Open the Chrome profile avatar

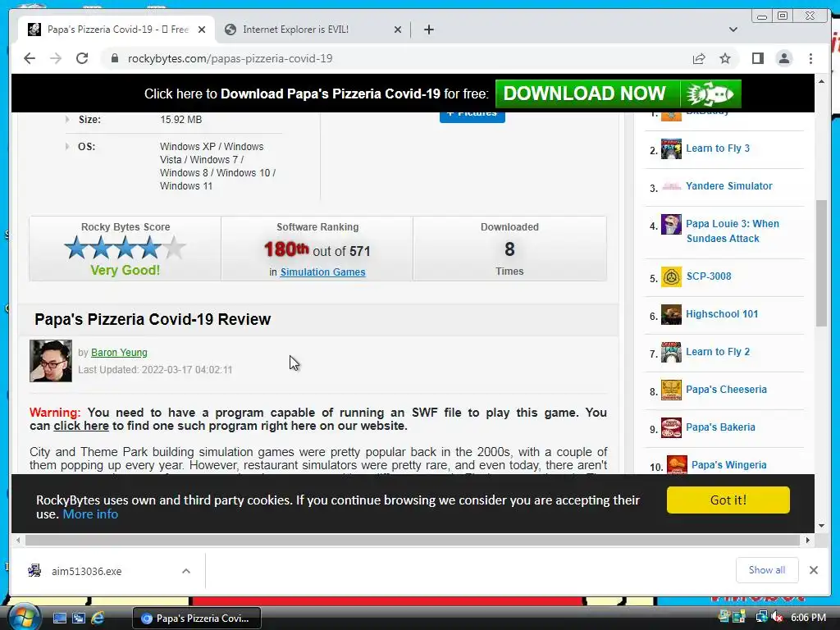point(783,58)
